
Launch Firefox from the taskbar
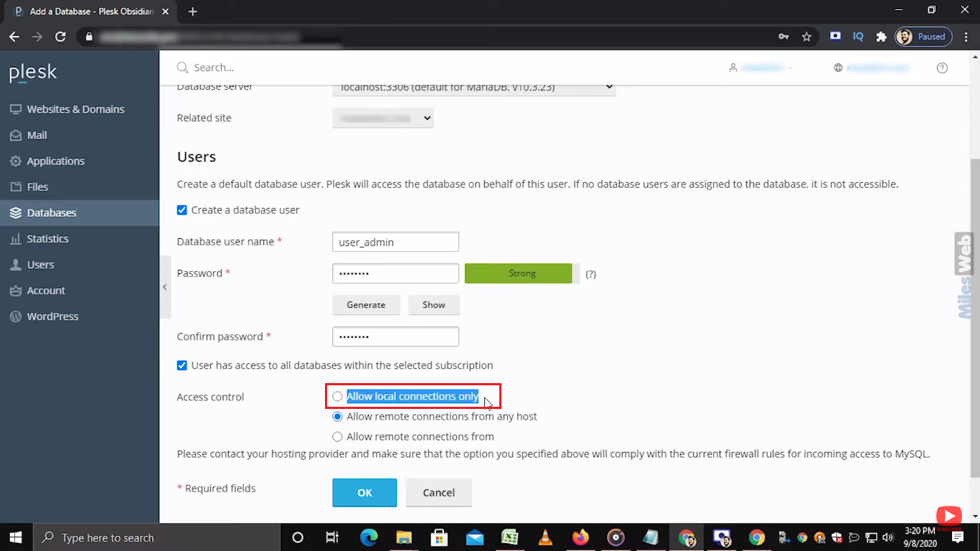click(x=580, y=537)
